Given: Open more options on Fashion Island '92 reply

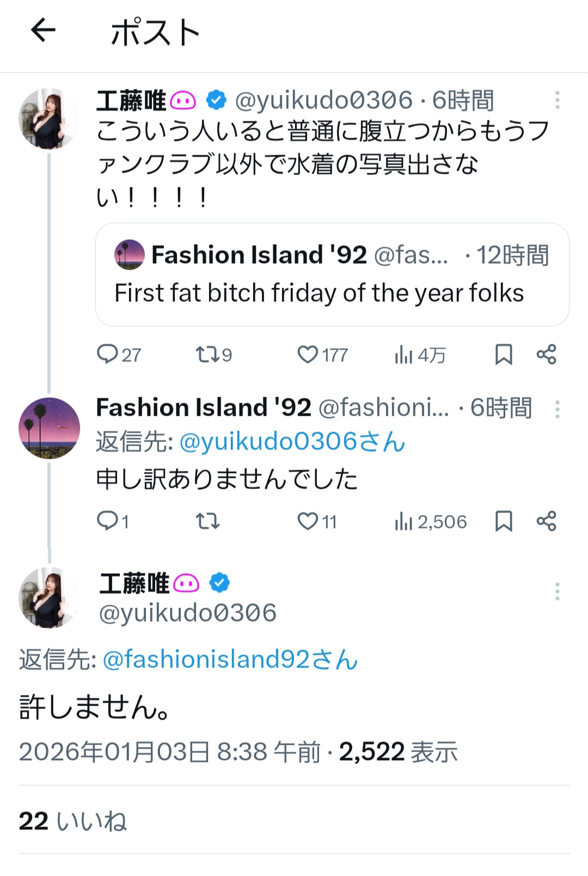Looking at the screenshot, I should point(557,409).
